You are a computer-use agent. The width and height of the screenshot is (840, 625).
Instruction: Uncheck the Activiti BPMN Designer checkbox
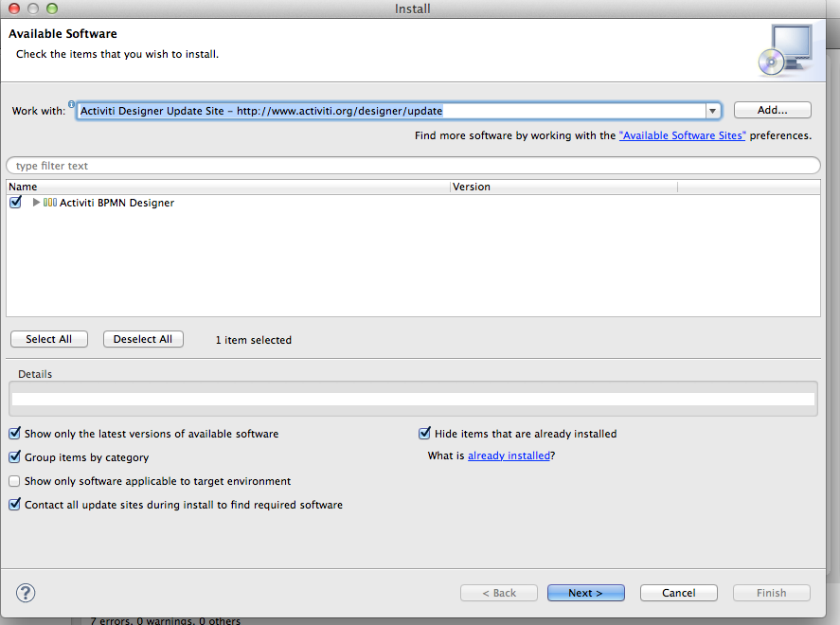click(x=15, y=202)
